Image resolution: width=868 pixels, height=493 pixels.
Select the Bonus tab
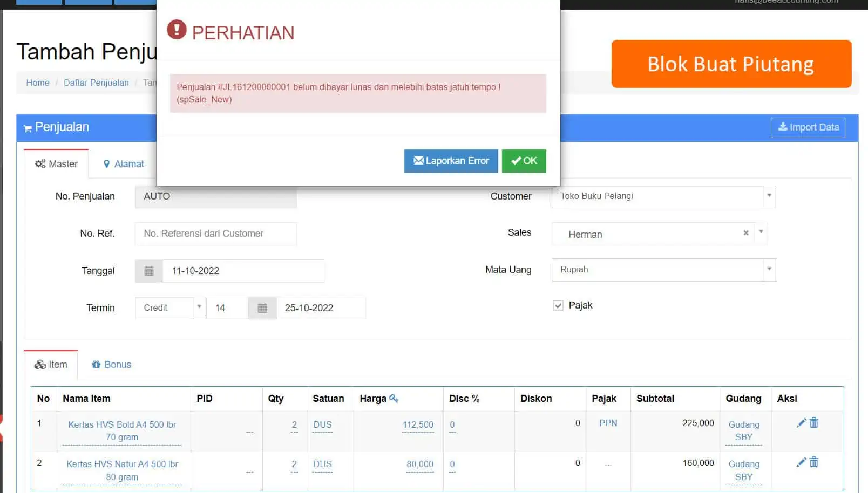pyautogui.click(x=111, y=365)
